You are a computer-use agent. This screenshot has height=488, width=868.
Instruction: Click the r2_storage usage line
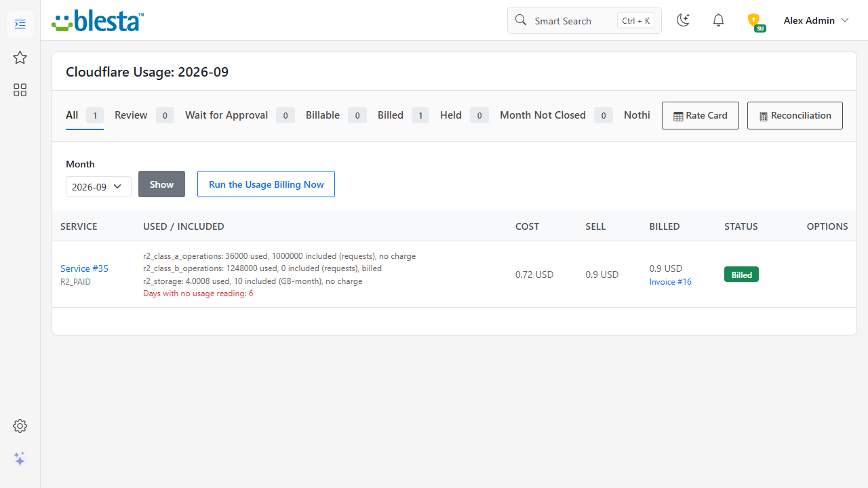[x=253, y=281]
